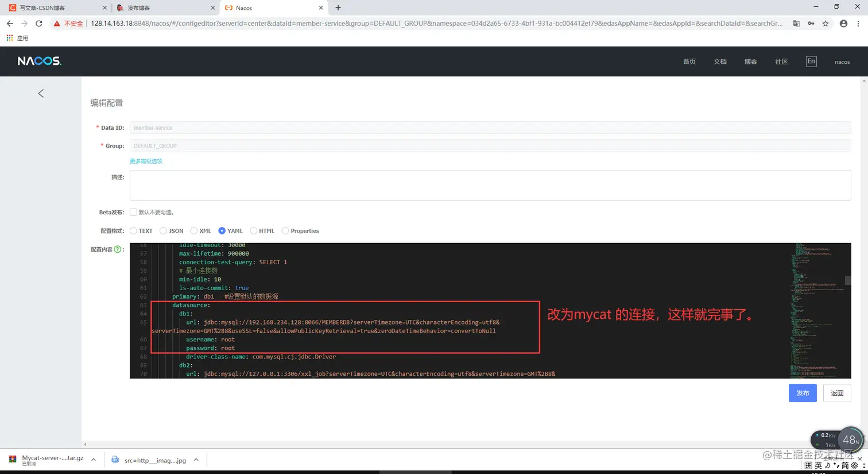Click the Data ID field
The width and height of the screenshot is (868, 474).
pyautogui.click(x=490, y=128)
